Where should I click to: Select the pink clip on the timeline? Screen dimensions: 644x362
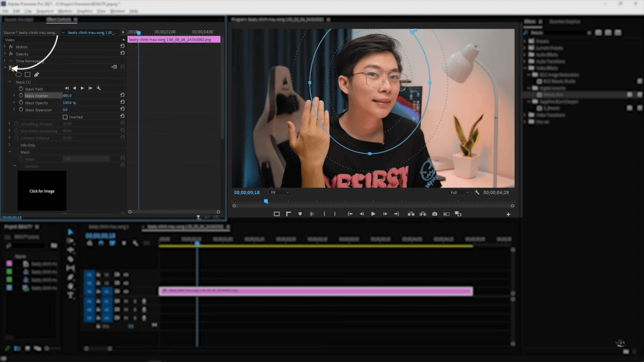[x=314, y=290]
